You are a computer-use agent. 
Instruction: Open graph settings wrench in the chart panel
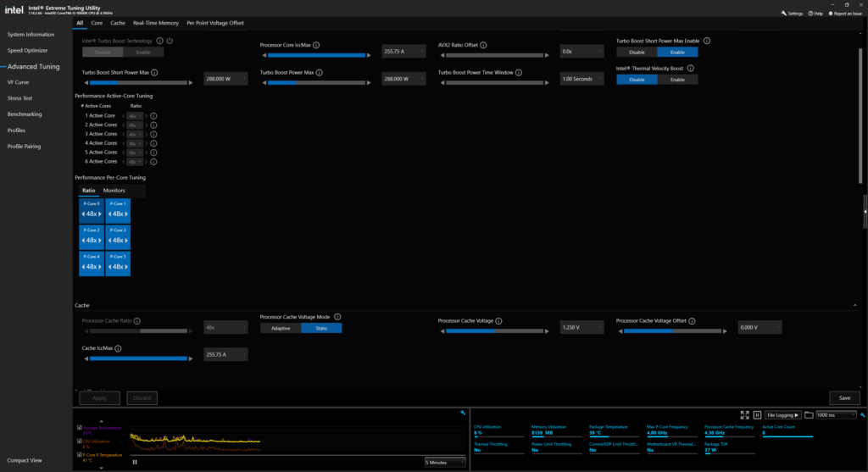point(463,413)
